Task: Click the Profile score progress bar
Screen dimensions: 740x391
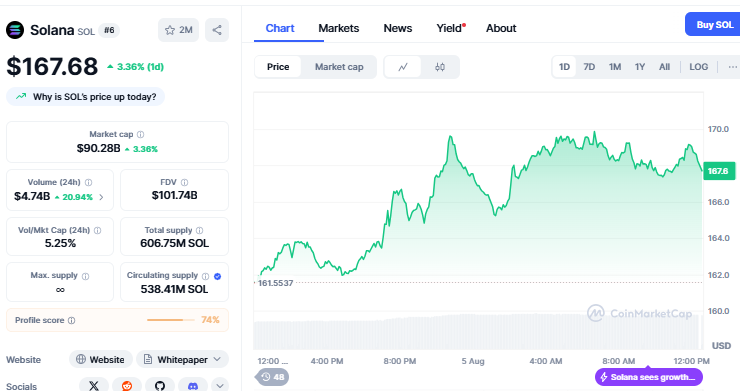Action: coord(170,320)
